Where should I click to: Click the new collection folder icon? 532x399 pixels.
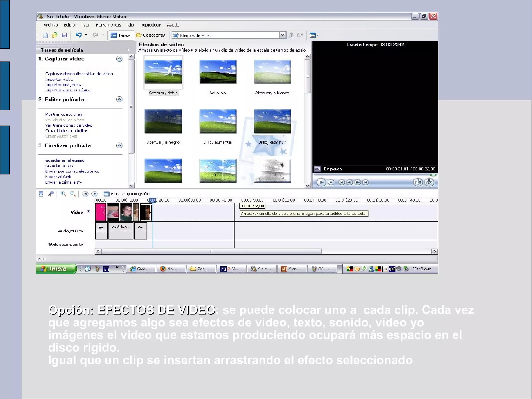coord(300,35)
